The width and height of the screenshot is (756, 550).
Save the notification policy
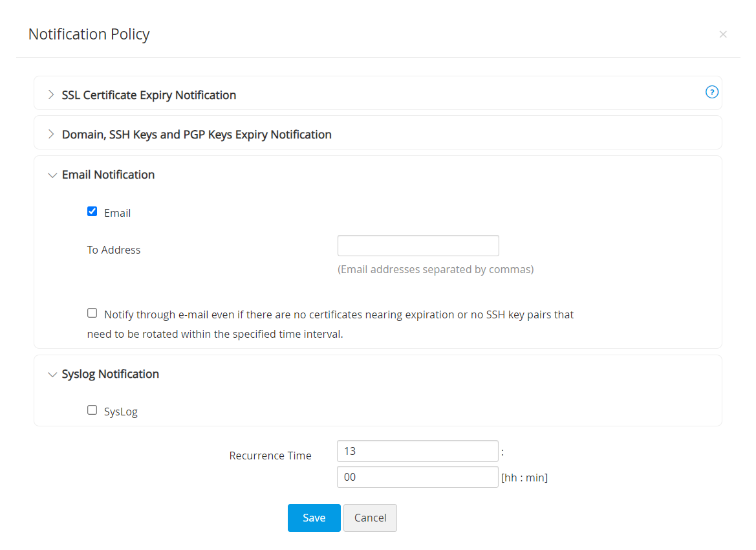[314, 518]
